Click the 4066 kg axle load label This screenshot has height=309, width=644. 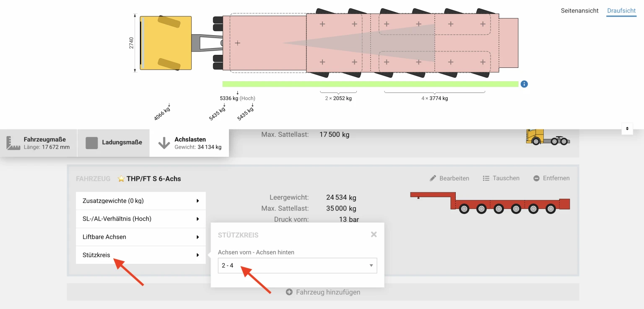click(162, 113)
